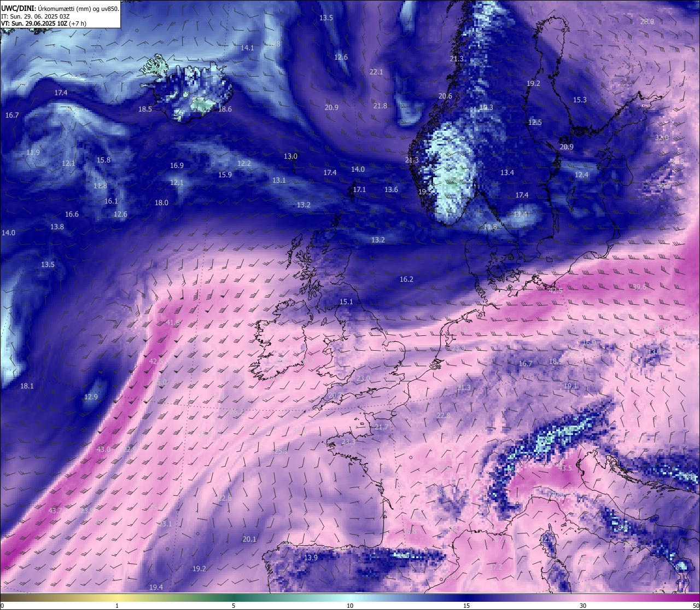The width and height of the screenshot is (700, 610).
Task: Click the 18.1 value on the map
Action: [27, 386]
